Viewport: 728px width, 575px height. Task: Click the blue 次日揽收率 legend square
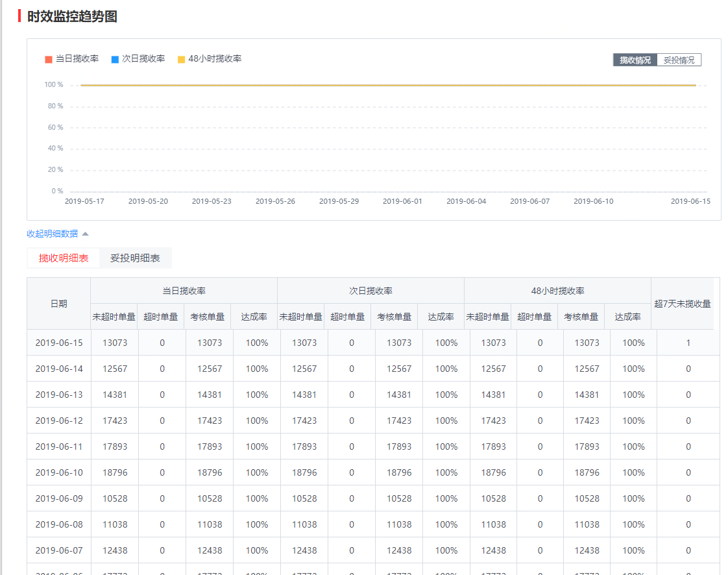(x=115, y=60)
